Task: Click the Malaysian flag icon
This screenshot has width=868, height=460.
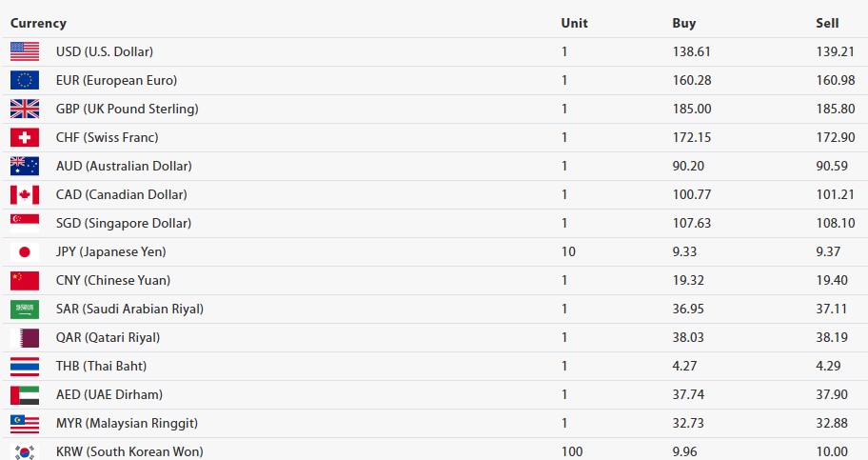Action: coord(25,423)
